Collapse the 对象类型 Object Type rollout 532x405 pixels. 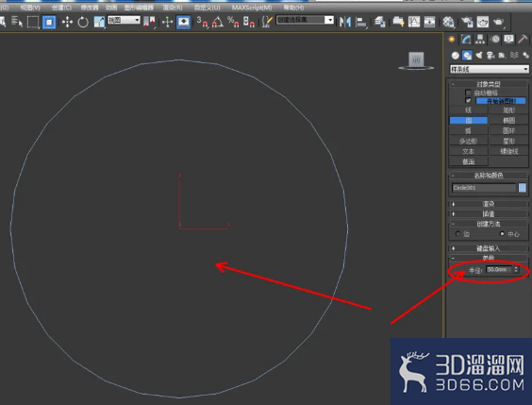coord(489,84)
